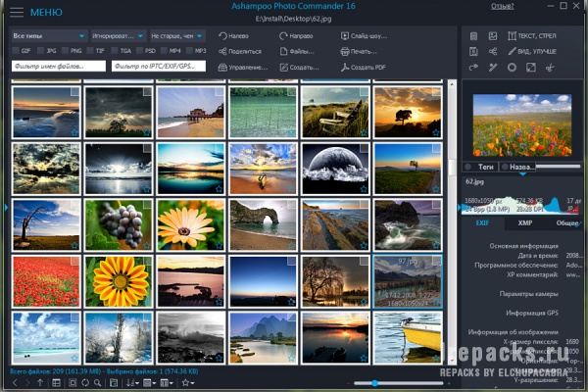Click the fullscreen frame icon in bottom toolbar
588x392 pixels.
73,382
